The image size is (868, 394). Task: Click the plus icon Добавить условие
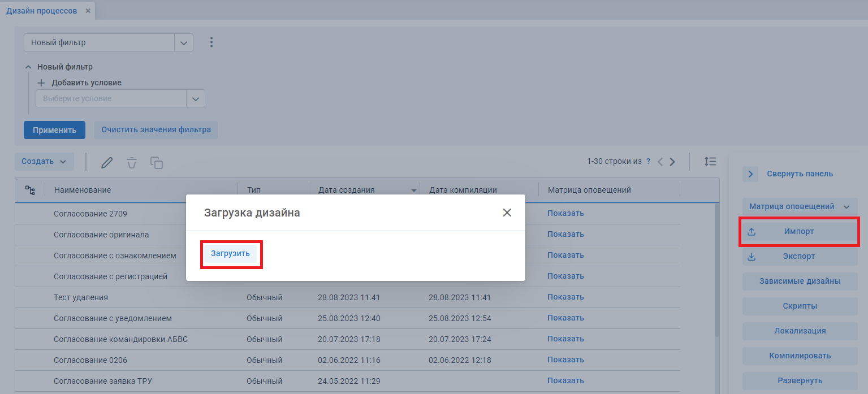click(x=41, y=83)
